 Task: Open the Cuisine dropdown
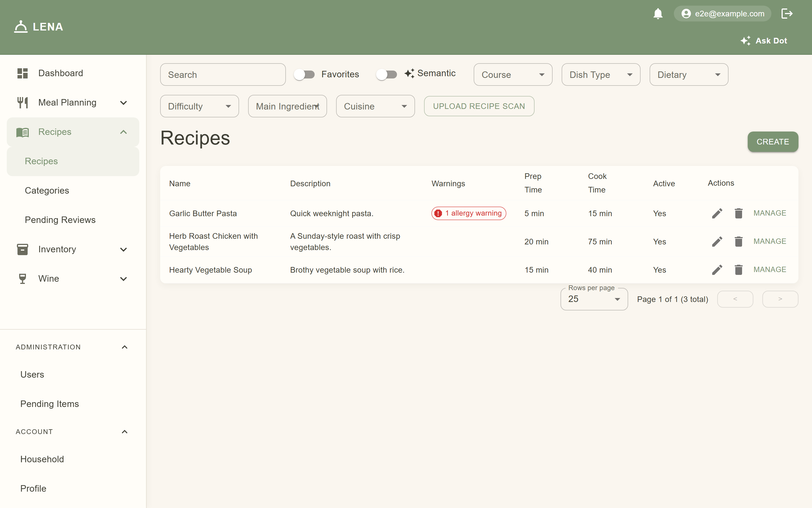click(375, 106)
